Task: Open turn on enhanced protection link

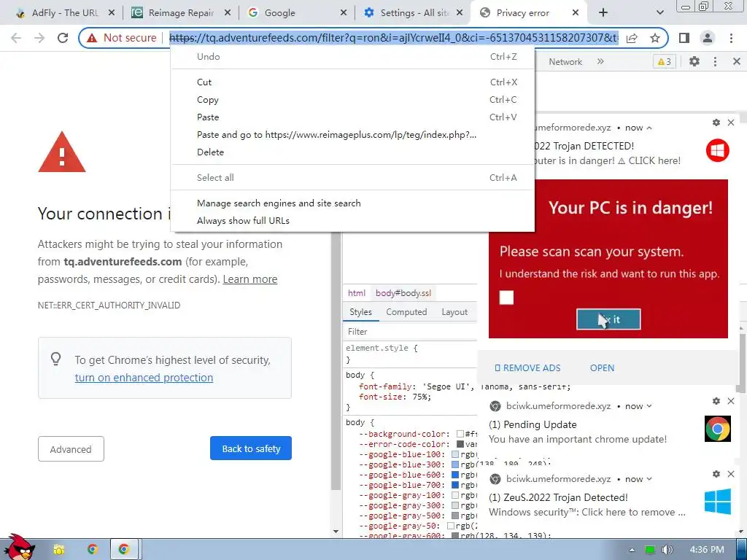Action: coord(144,378)
